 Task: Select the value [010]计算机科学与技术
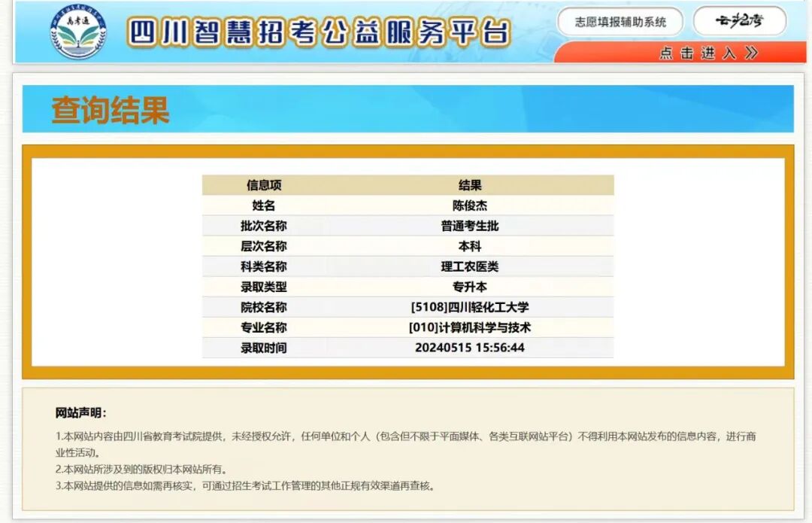(470, 327)
